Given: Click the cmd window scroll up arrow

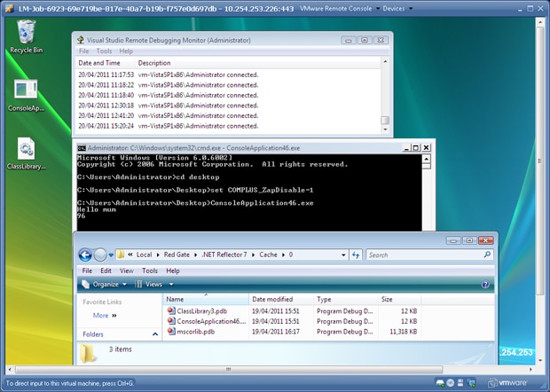Looking at the screenshot, I should (x=426, y=159).
